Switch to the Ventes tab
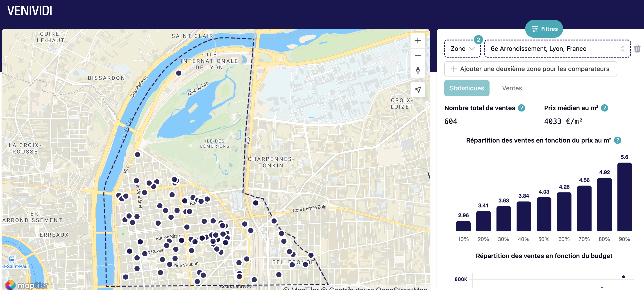The width and height of the screenshot is (644, 290). tap(512, 88)
